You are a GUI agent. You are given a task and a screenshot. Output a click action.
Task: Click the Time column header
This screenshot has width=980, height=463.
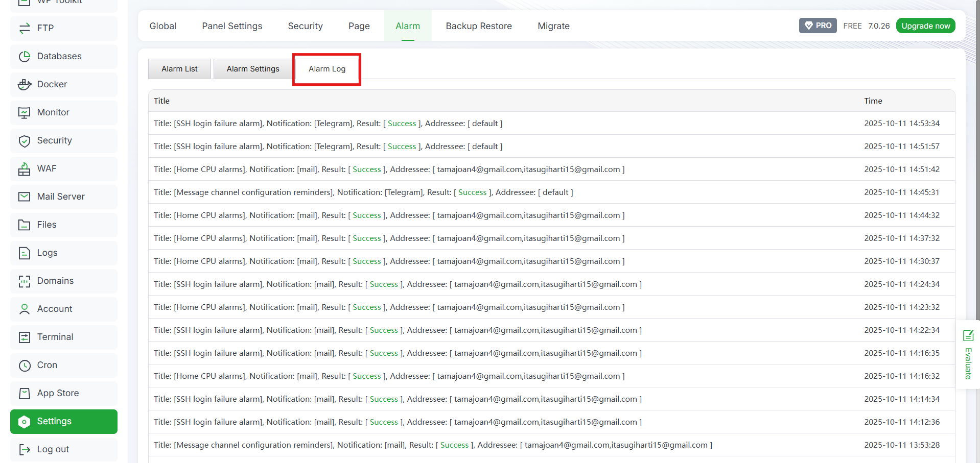click(873, 101)
